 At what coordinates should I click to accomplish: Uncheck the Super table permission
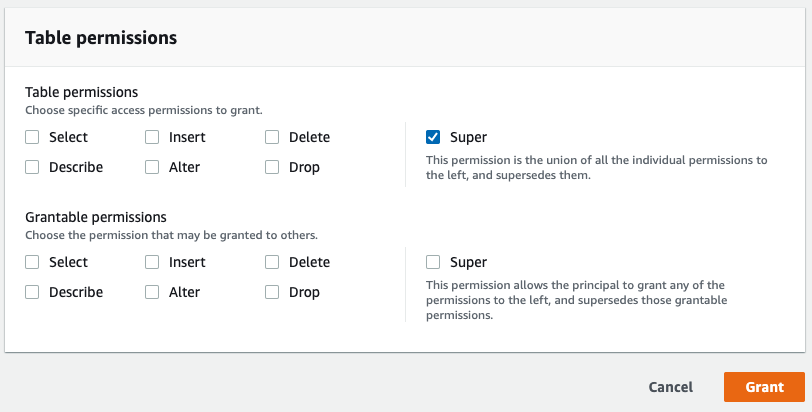(x=433, y=137)
